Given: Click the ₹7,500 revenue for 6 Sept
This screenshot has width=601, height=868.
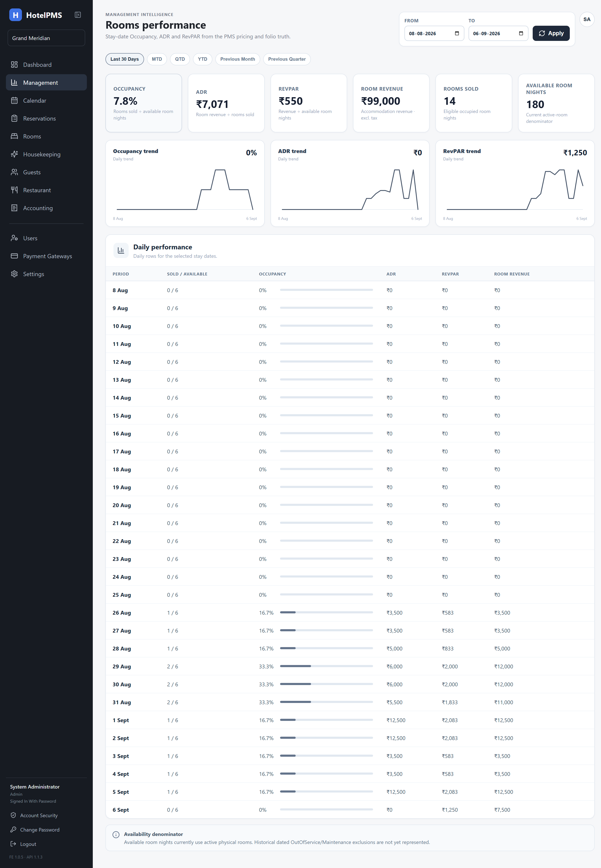Looking at the screenshot, I should click(502, 810).
